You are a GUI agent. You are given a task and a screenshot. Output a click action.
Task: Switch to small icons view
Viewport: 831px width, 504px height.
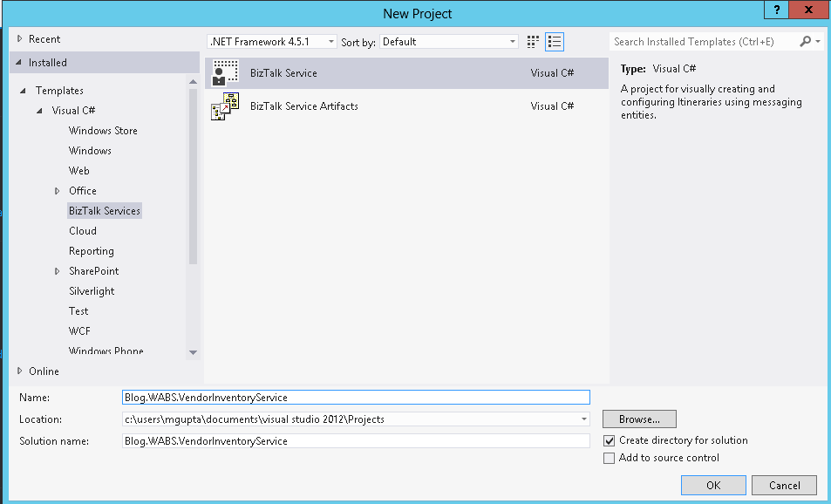coord(533,42)
